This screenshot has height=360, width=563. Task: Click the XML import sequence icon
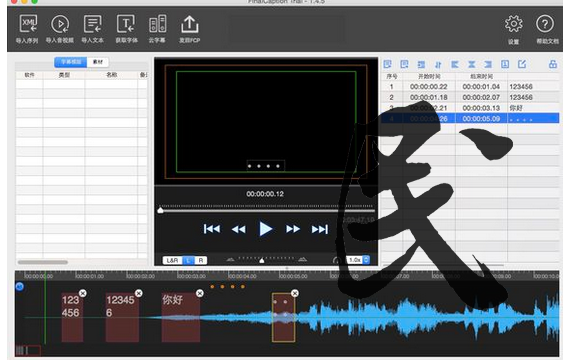[x=28, y=24]
